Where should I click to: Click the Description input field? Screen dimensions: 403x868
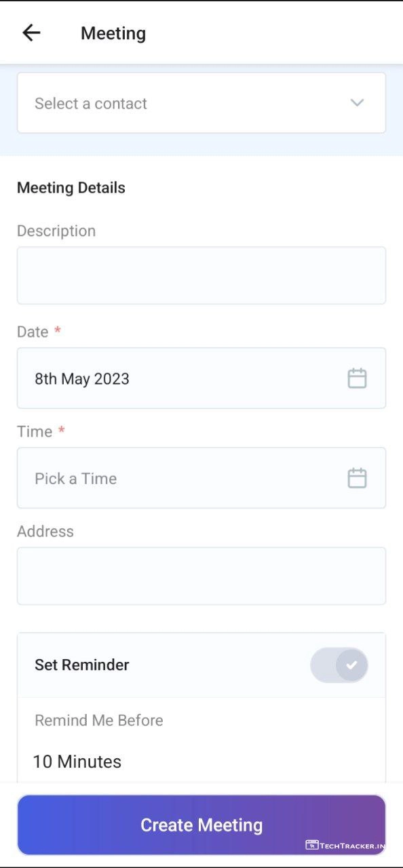201,275
